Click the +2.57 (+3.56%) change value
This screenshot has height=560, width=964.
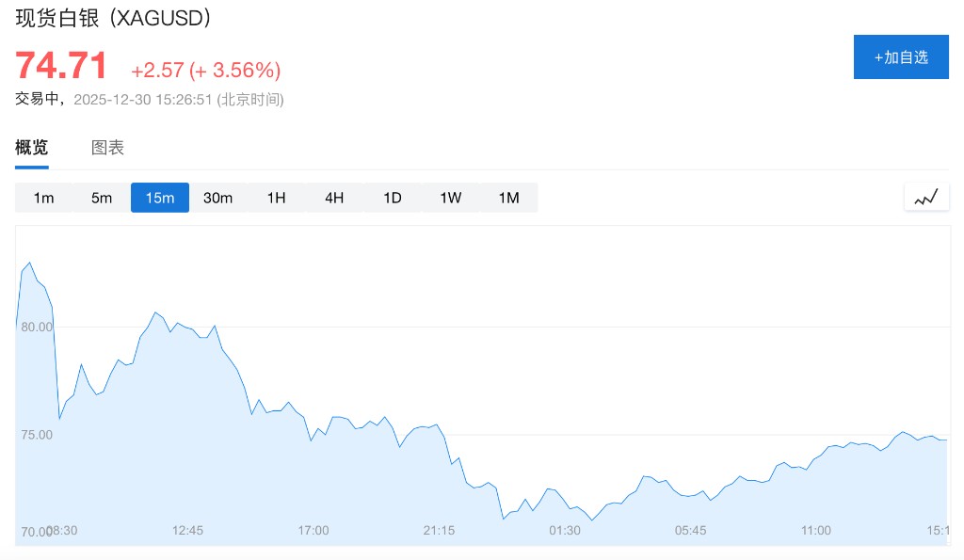click(x=205, y=71)
